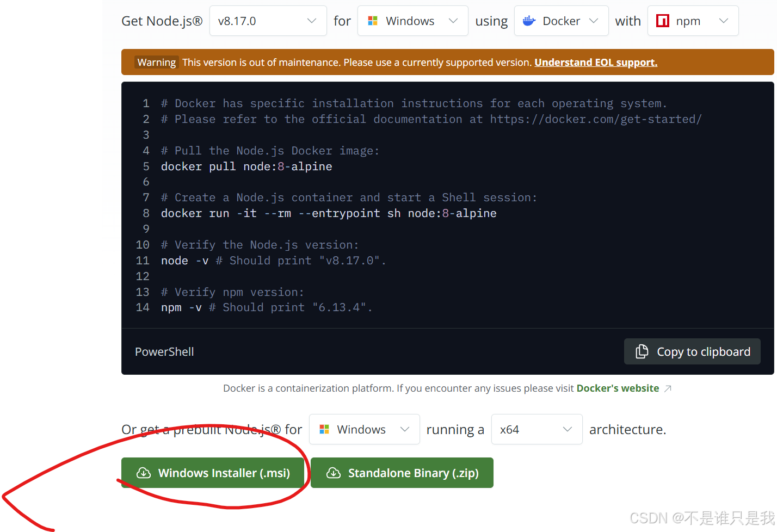Open the x64 architecture dropdown

[536, 429]
